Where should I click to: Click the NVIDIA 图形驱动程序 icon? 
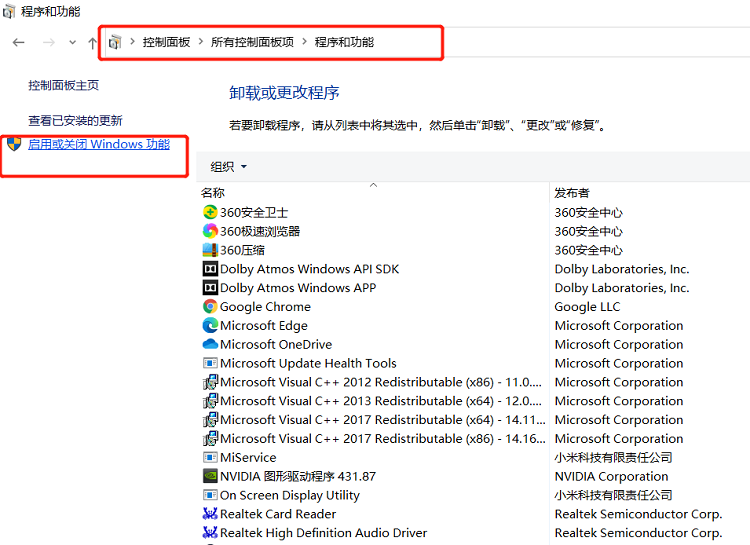pos(210,477)
